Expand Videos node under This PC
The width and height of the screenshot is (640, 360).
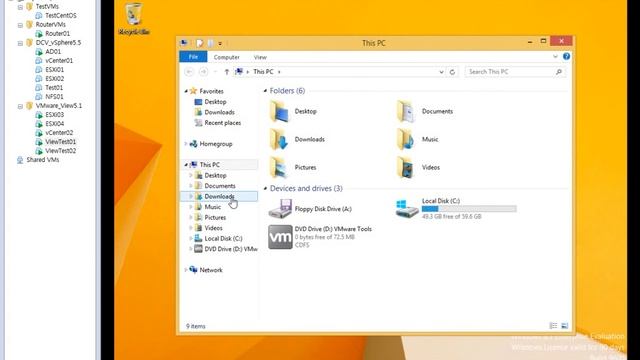click(x=191, y=228)
